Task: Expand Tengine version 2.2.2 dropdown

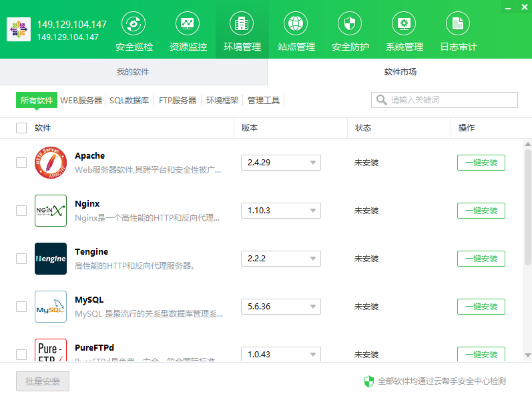Action: (x=281, y=259)
